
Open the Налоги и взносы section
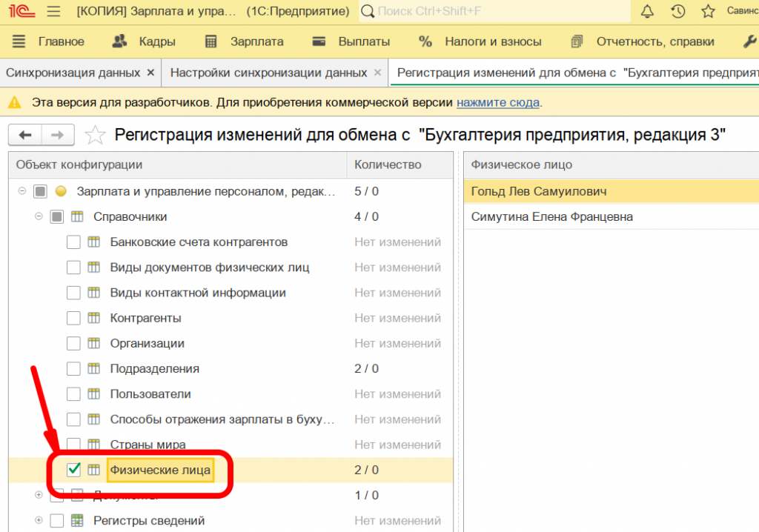(493, 41)
